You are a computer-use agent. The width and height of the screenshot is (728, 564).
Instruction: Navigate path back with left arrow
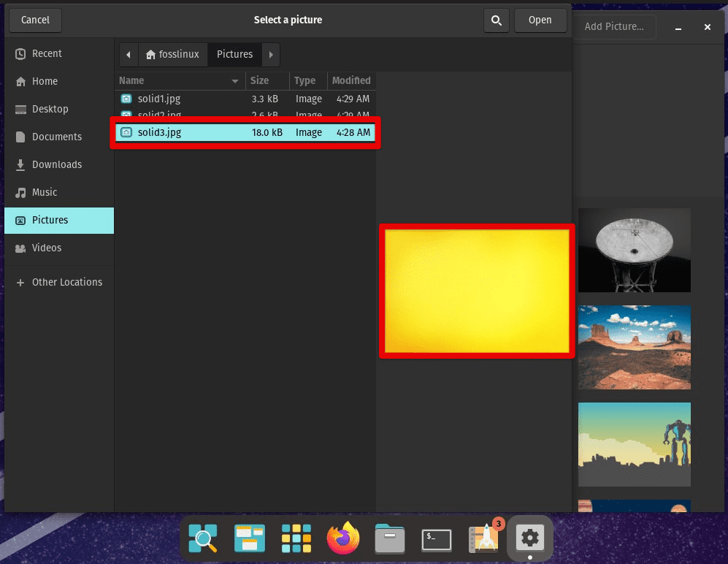coord(129,55)
